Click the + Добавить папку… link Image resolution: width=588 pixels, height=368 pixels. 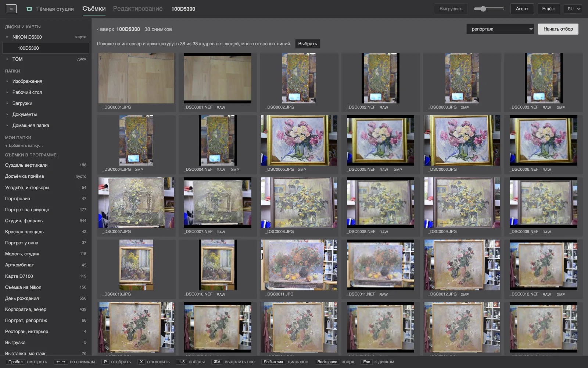(24, 145)
